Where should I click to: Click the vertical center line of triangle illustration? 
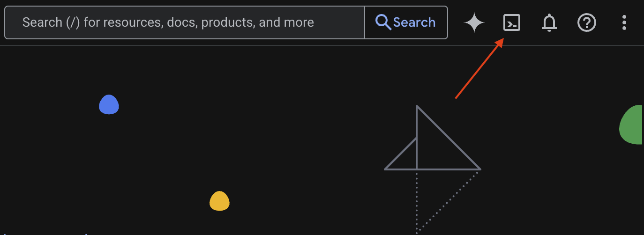click(417, 140)
